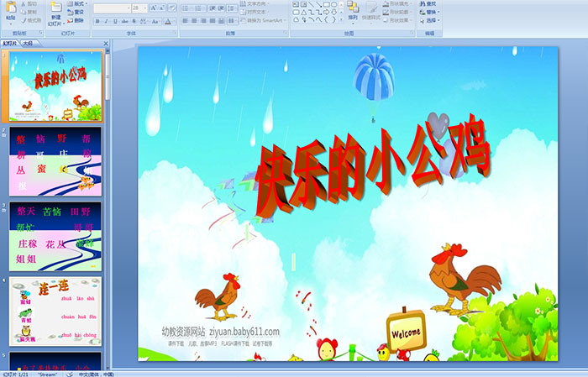Select the down arrow block shape
The width and height of the screenshot is (588, 377).
(x=334, y=12)
